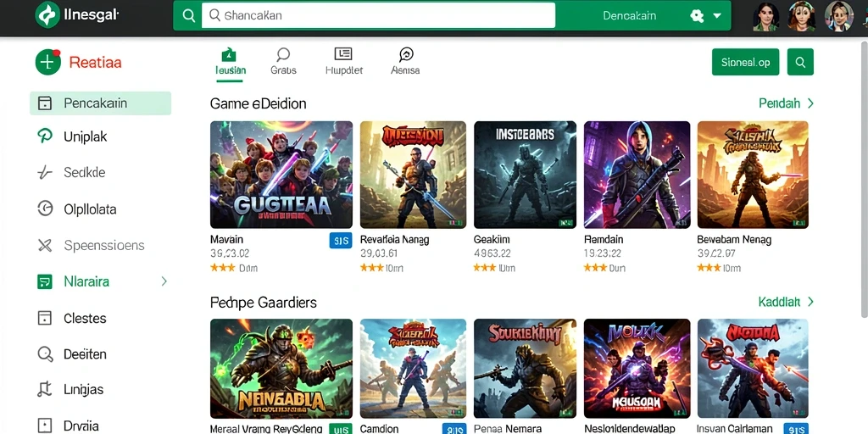Click the green search button beside Sionesl.op
This screenshot has width=868, height=434.
point(800,62)
